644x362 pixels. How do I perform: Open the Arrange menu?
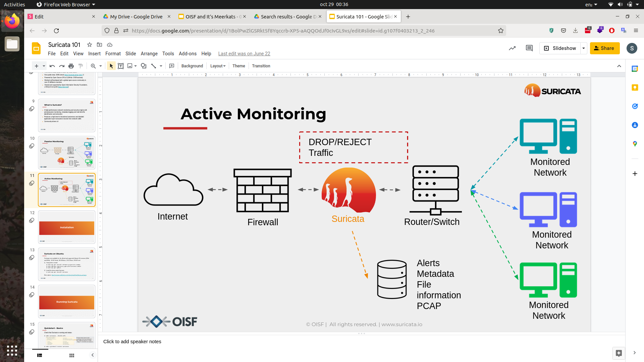pyautogui.click(x=149, y=54)
